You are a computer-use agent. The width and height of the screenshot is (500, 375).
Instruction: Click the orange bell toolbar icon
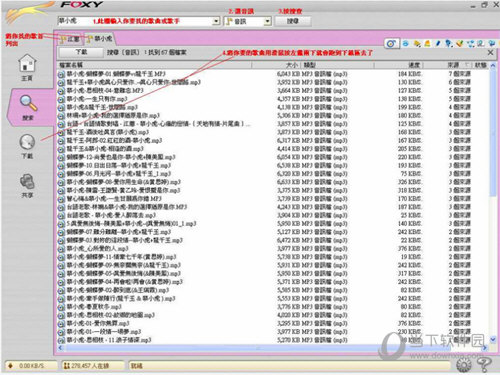click(427, 43)
